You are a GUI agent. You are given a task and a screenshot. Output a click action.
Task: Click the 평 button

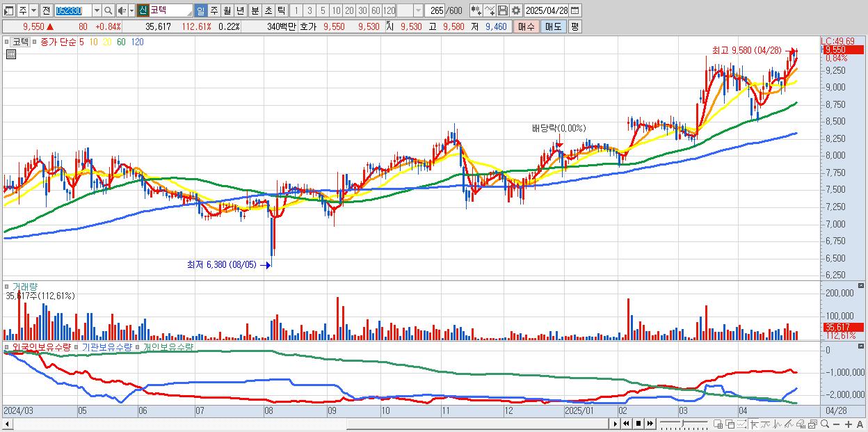coord(574,26)
